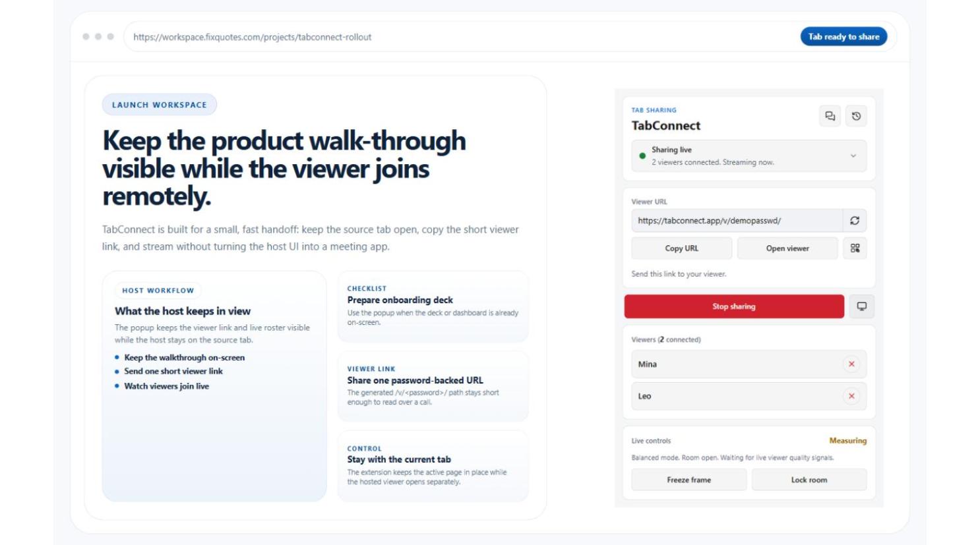Viewport: 980px width, 545px height.
Task: Open the Stay with the current tab card
Action: (x=433, y=466)
